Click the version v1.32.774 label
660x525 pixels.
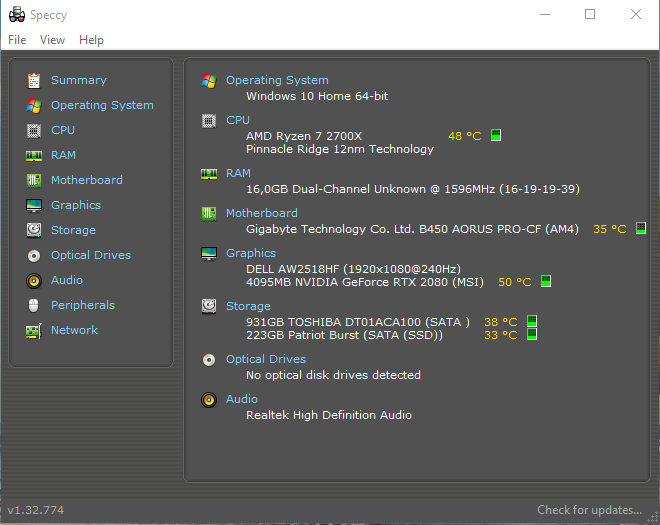tap(36, 510)
